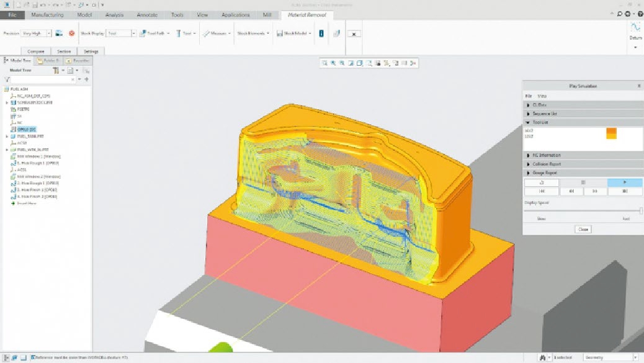This screenshot has height=363, width=644.
Task: Open the Annotate ribbon tab
Action: [146, 15]
